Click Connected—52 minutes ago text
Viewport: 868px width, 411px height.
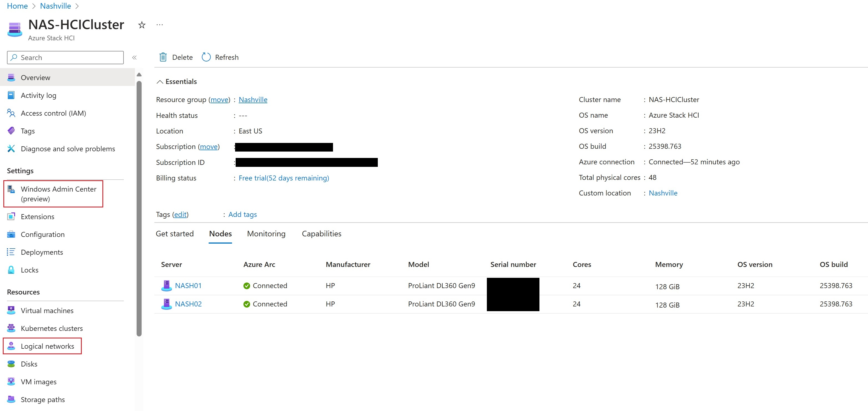coord(694,162)
